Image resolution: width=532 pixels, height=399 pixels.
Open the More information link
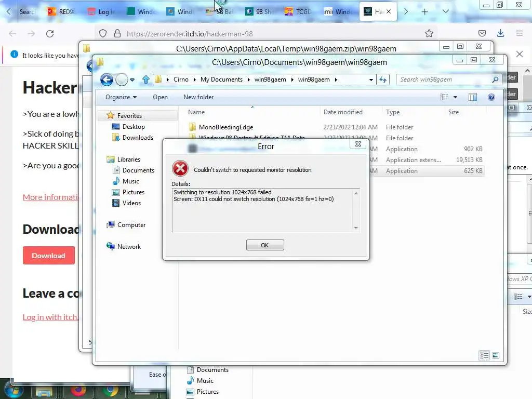click(x=50, y=197)
